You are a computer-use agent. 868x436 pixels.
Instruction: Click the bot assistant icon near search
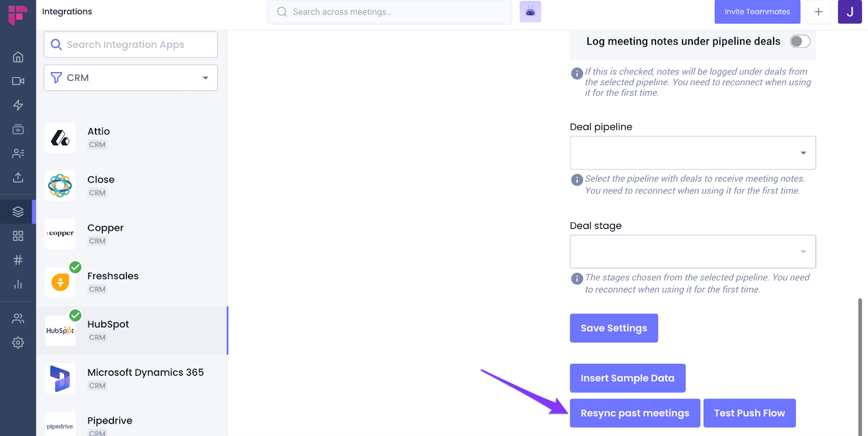[530, 12]
